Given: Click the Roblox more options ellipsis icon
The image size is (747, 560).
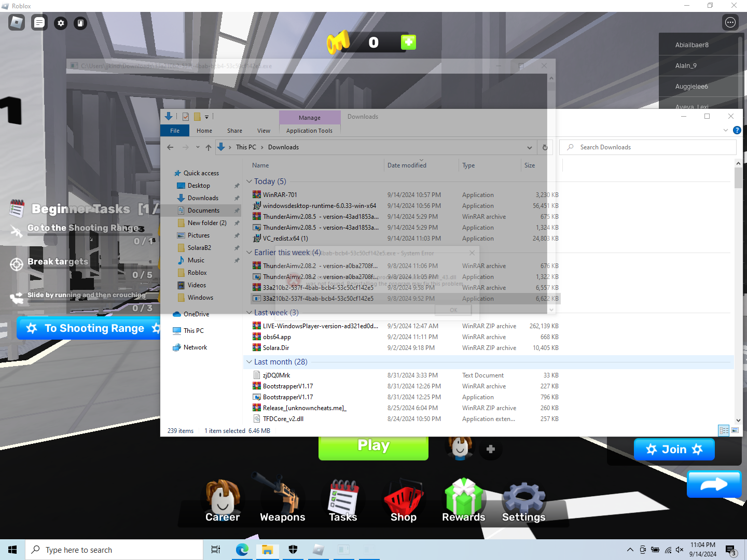Looking at the screenshot, I should click(730, 22).
